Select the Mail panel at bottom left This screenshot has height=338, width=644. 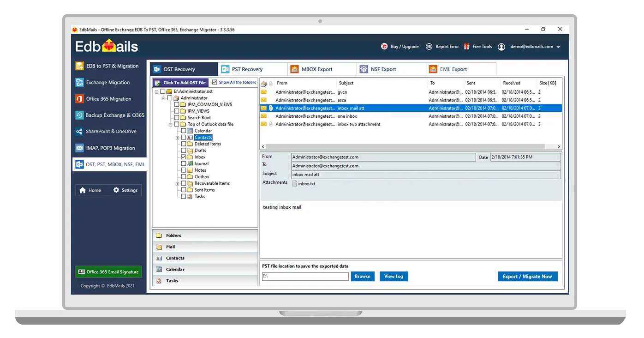(205, 247)
